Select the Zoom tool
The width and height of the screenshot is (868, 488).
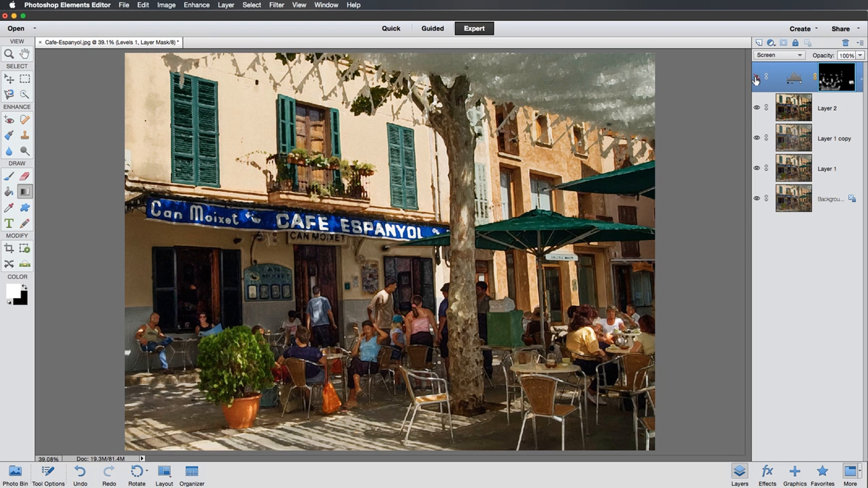(9, 54)
